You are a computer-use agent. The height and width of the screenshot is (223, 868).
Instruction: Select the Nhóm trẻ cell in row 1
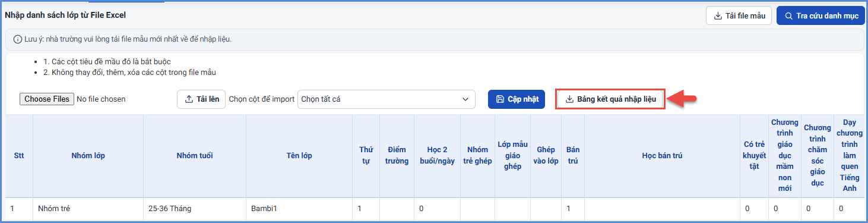point(88,209)
